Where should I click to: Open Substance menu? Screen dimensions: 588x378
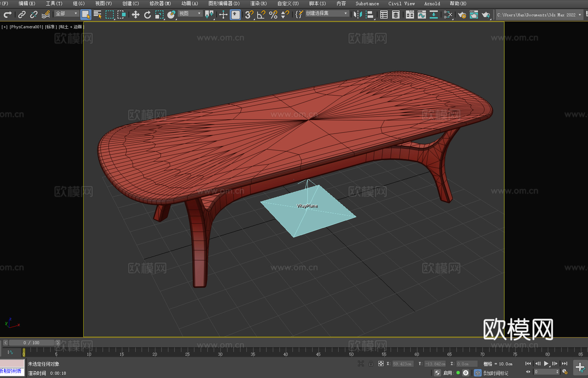click(367, 3)
